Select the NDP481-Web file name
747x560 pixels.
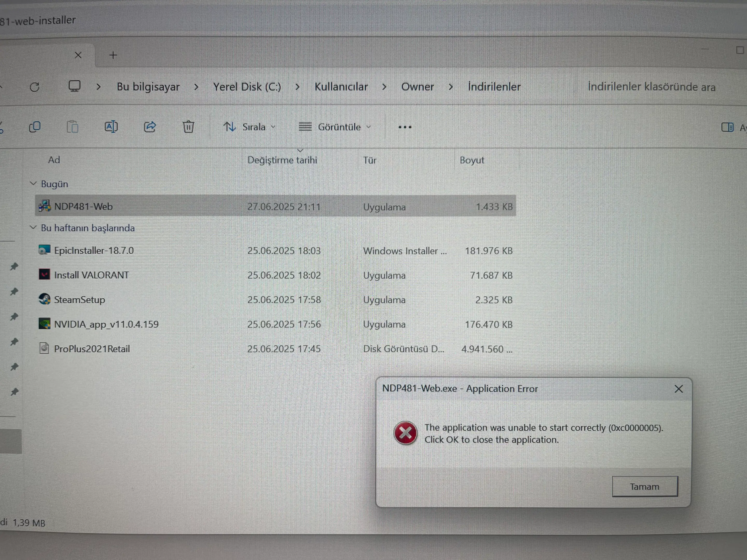point(84,206)
